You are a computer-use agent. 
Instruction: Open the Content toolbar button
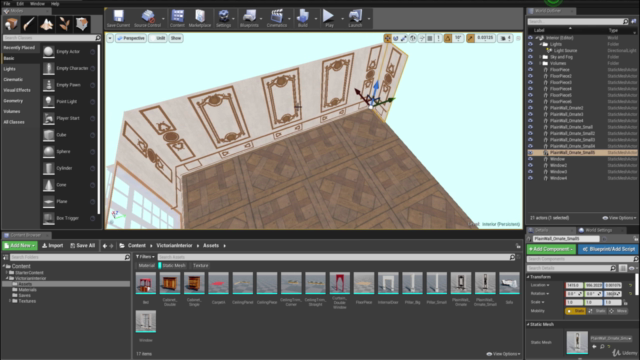(177, 19)
